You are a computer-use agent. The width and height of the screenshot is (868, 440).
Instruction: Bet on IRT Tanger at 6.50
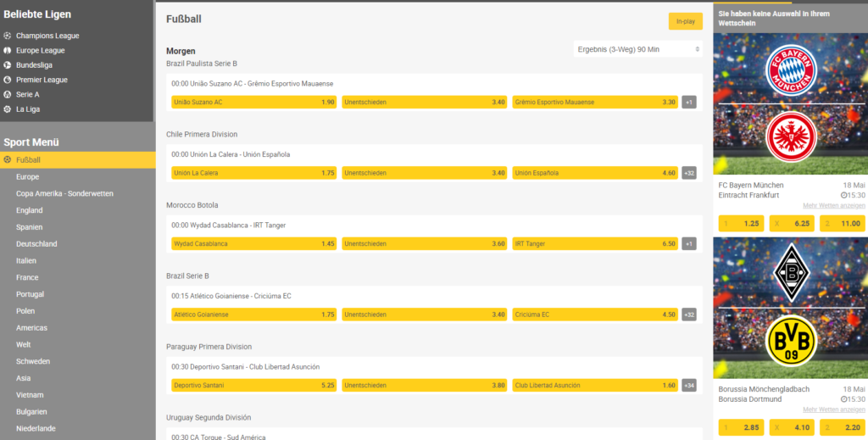pyautogui.click(x=595, y=244)
